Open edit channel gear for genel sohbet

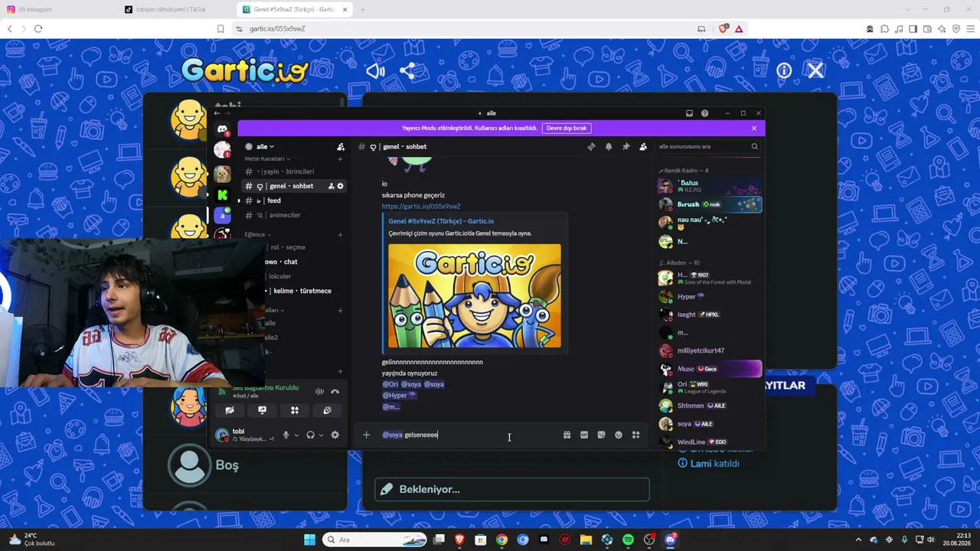click(x=341, y=186)
